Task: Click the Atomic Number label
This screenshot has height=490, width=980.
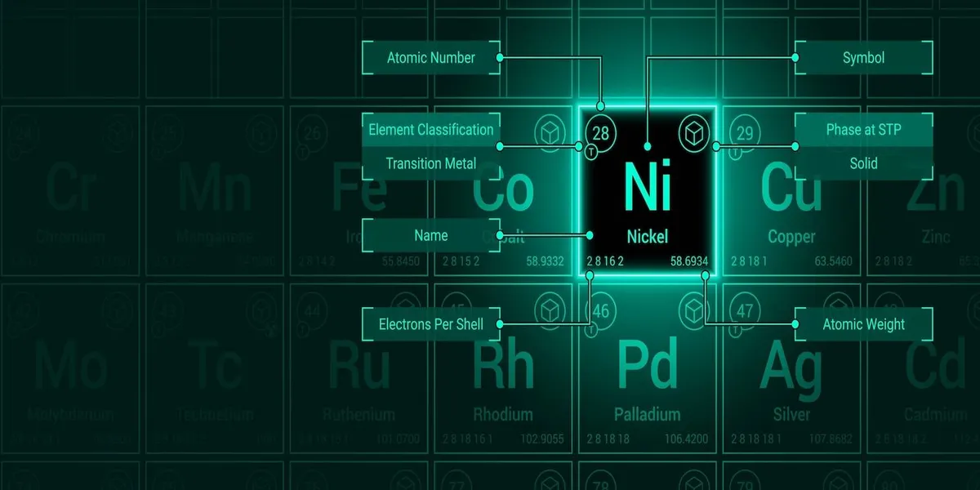Action: tap(430, 58)
